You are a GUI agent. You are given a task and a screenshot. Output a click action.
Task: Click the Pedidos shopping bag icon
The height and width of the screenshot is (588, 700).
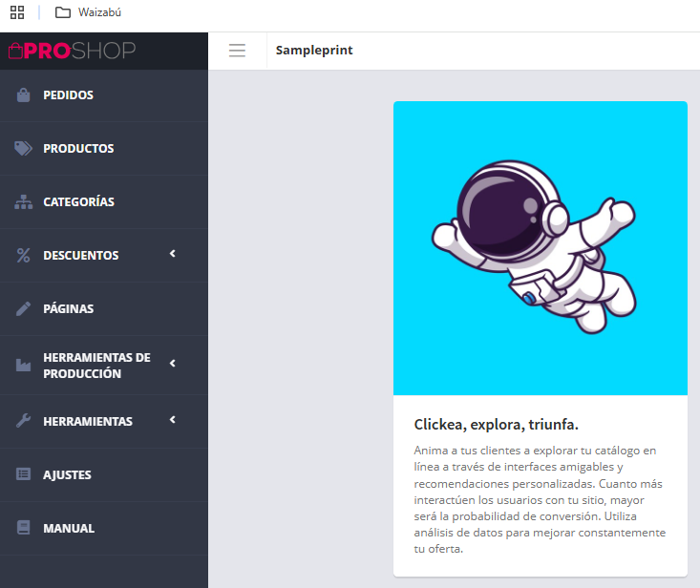coord(24,95)
